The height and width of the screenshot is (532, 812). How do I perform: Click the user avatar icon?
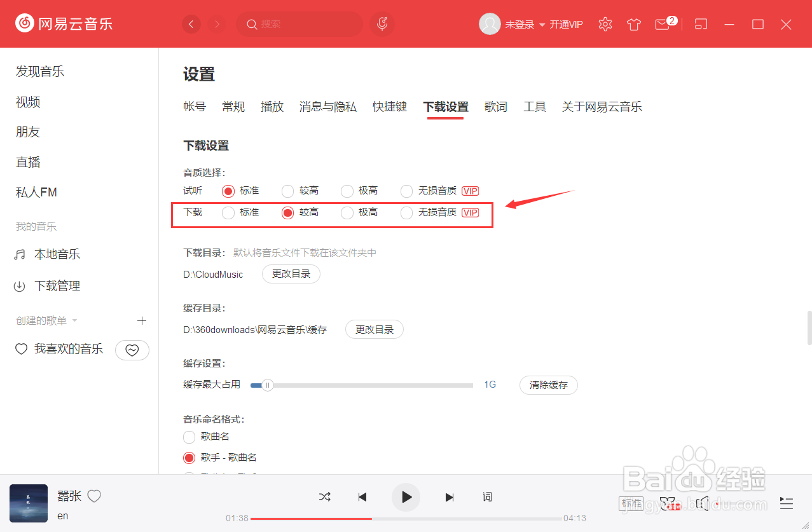click(490, 24)
